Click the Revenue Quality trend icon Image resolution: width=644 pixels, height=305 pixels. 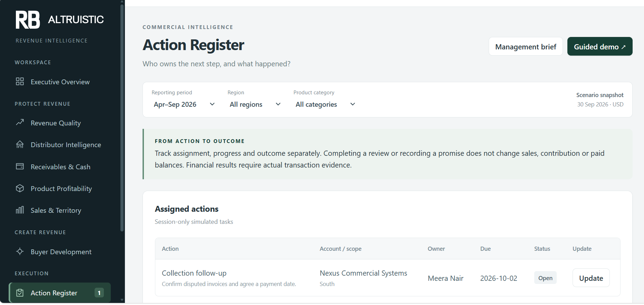click(x=20, y=123)
